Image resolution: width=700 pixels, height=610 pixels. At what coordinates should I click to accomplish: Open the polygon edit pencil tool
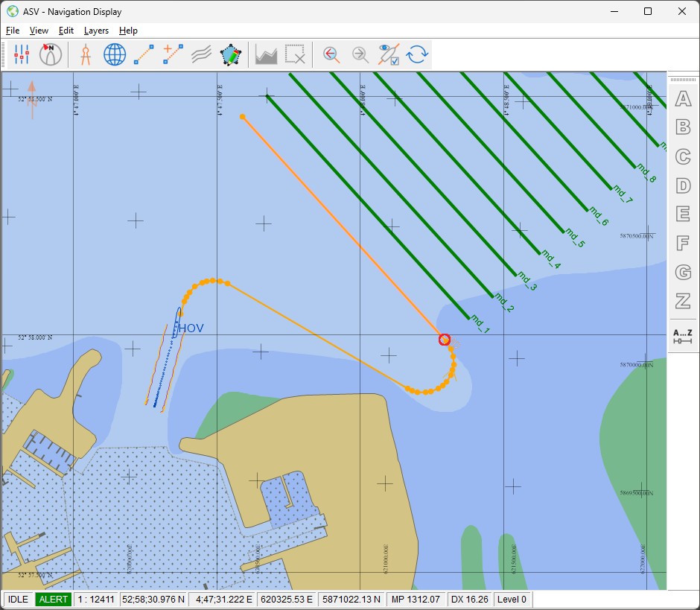click(232, 54)
